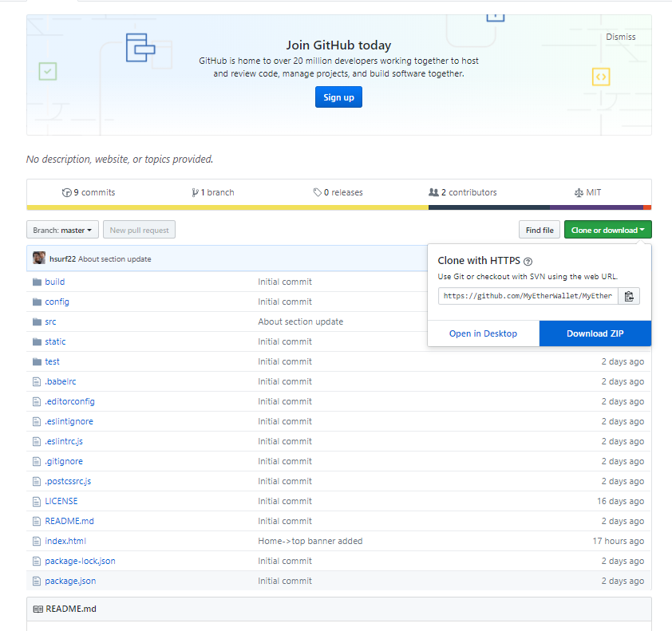Open README.md in the file list
The image size is (672, 631).
pyautogui.click(x=69, y=522)
